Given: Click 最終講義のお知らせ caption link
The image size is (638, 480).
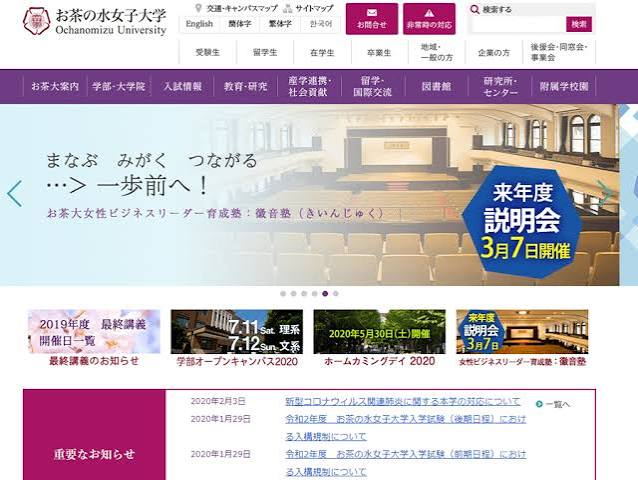Looking at the screenshot, I should pos(94,361).
